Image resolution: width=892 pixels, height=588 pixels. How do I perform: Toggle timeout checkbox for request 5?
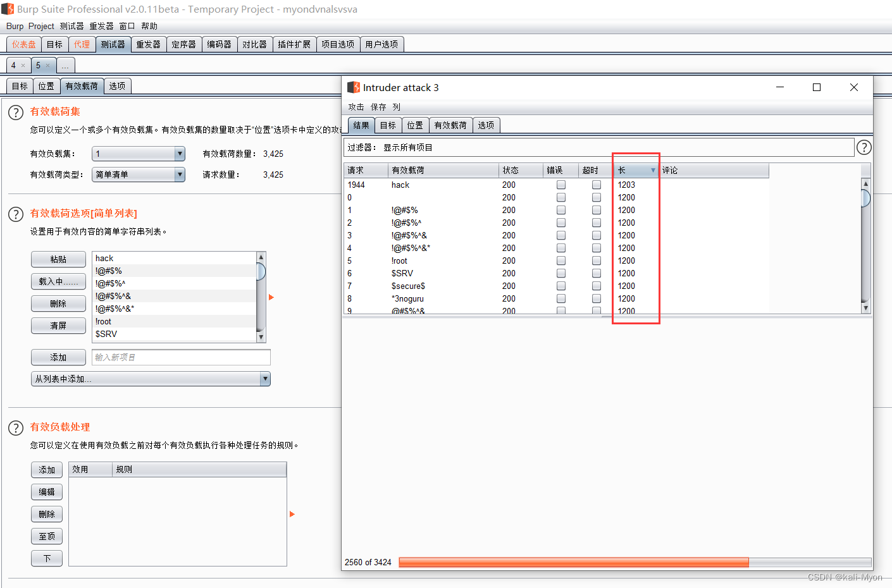597,260
